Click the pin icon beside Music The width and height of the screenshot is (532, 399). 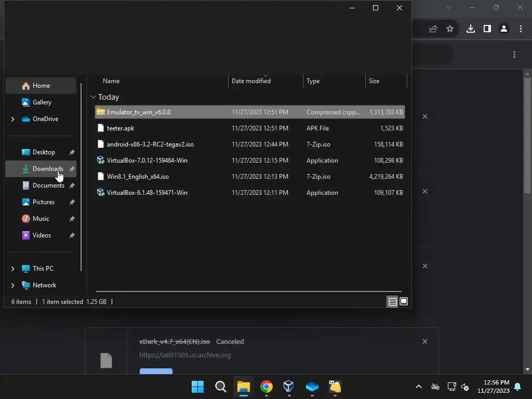pos(72,219)
